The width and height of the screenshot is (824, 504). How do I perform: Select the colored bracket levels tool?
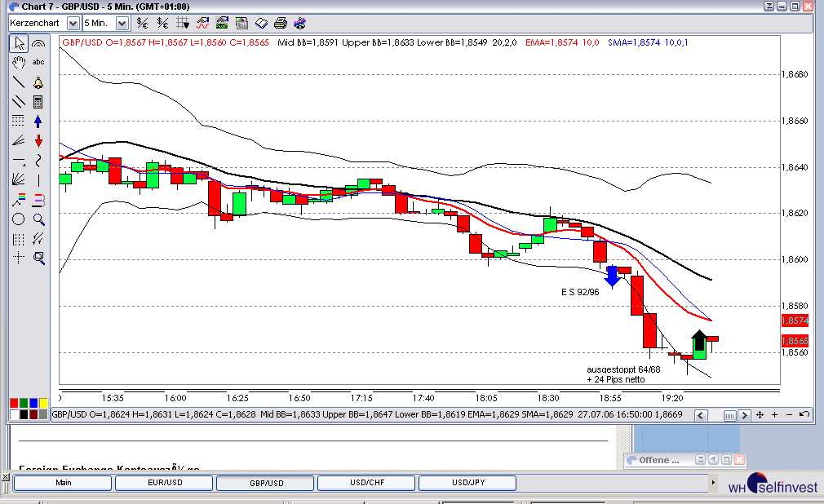[38, 200]
